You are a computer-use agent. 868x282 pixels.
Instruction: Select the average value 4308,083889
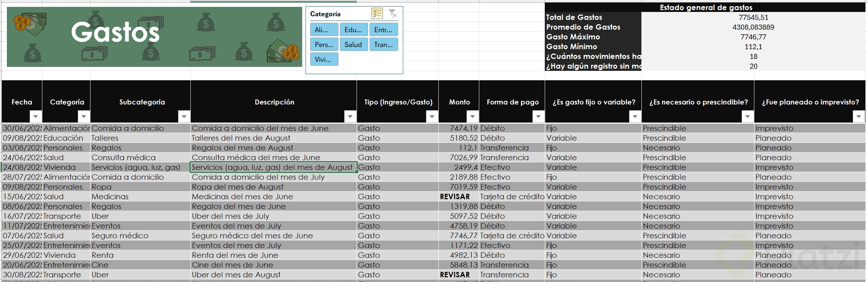click(754, 27)
